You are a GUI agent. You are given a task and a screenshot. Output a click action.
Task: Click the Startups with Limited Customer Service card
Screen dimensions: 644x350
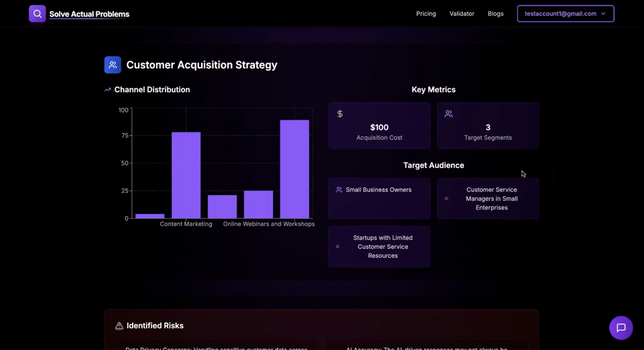coord(379,247)
